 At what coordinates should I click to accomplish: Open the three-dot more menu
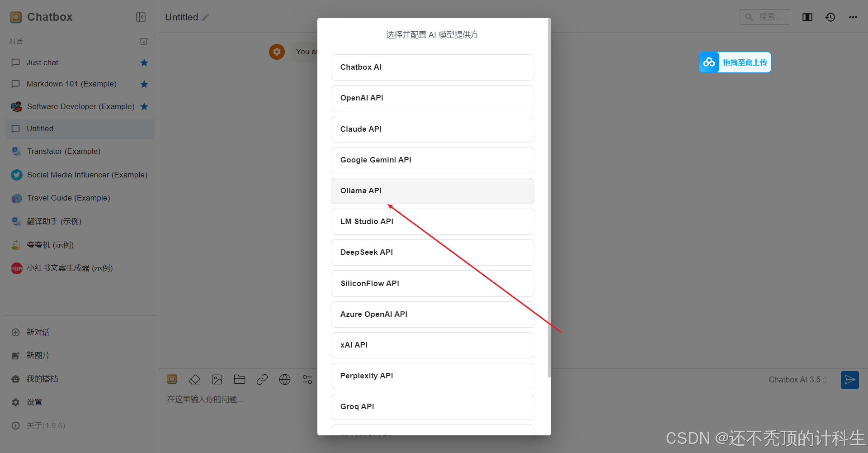tap(853, 17)
